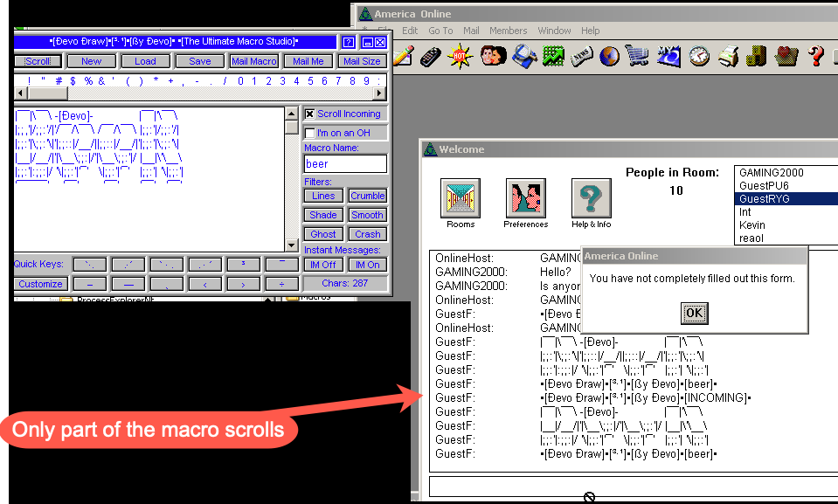Viewport: 838px width, 504px height.
Task: Turn instant messages off with IM Off
Action: coord(322,265)
